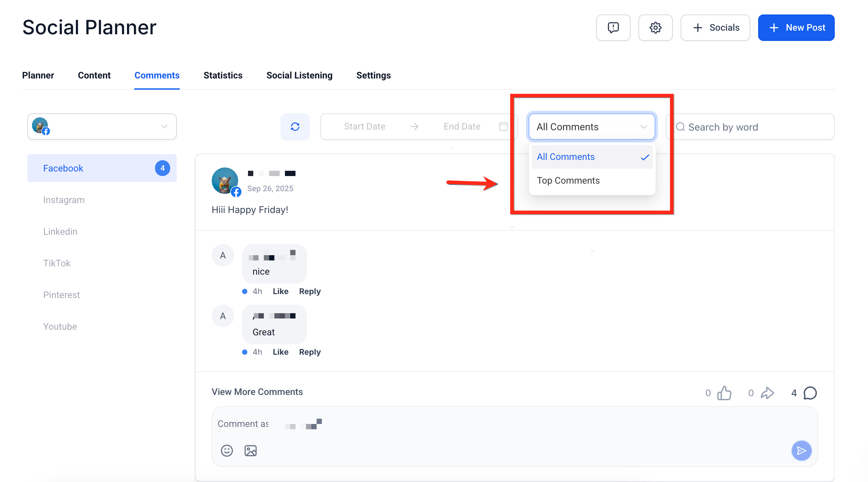Click the share arrow icon
The image size is (868, 482).
pyautogui.click(x=767, y=393)
